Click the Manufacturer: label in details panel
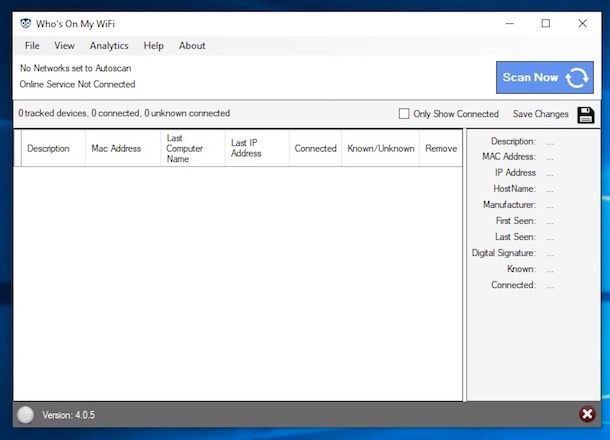This screenshot has width=610, height=440. tap(509, 205)
